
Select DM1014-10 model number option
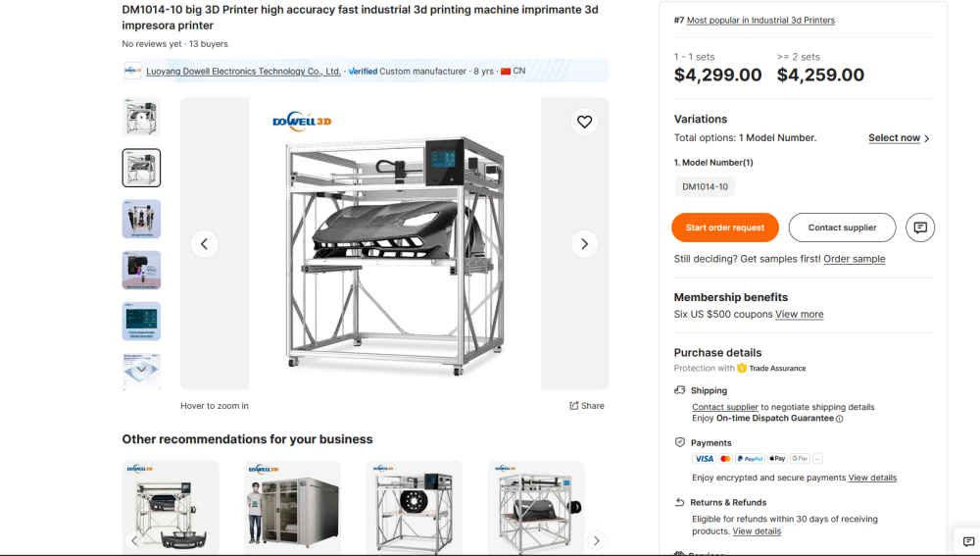coord(705,186)
